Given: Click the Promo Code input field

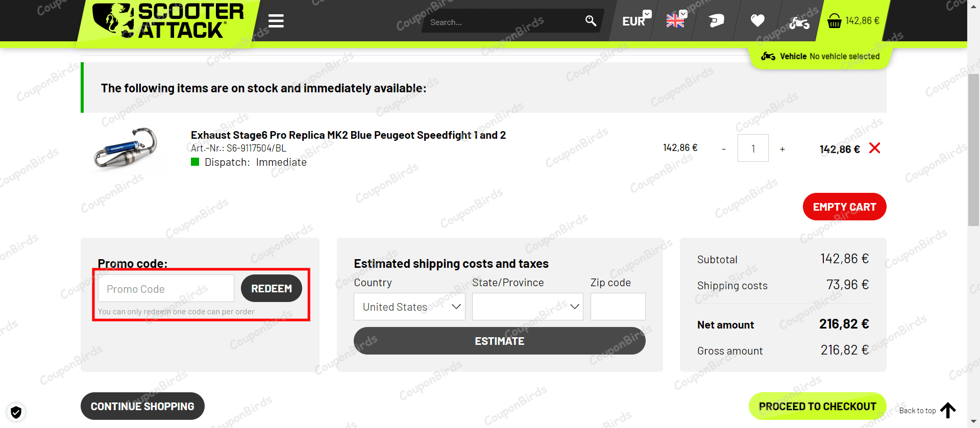Looking at the screenshot, I should tap(166, 289).
